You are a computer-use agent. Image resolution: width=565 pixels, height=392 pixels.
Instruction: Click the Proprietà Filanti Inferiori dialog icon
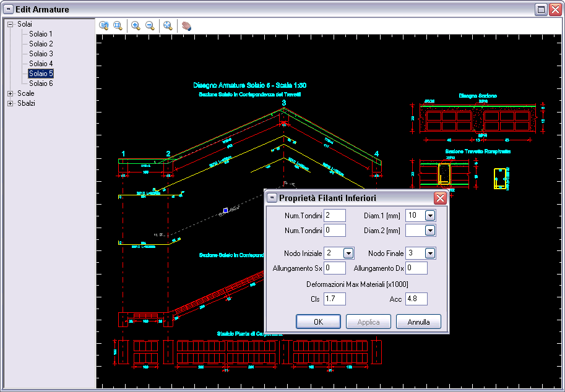pyautogui.click(x=272, y=198)
